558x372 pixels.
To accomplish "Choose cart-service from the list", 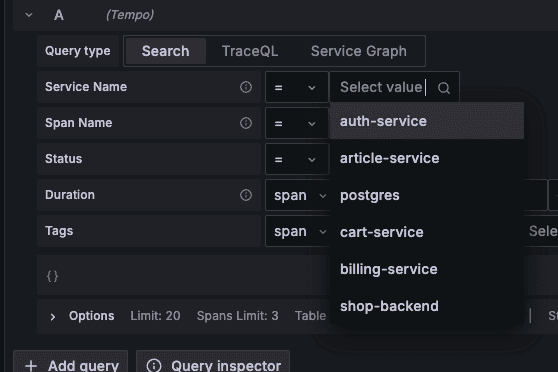I will [x=427, y=232].
